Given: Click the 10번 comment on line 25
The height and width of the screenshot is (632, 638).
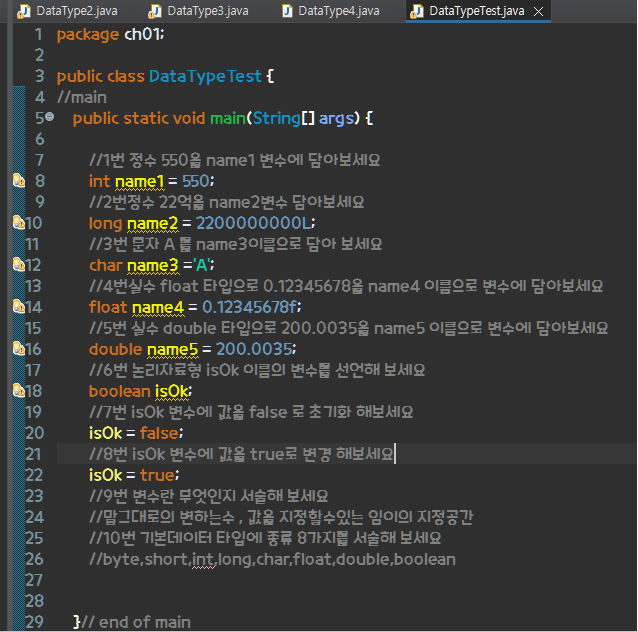Looking at the screenshot, I should point(265,538).
